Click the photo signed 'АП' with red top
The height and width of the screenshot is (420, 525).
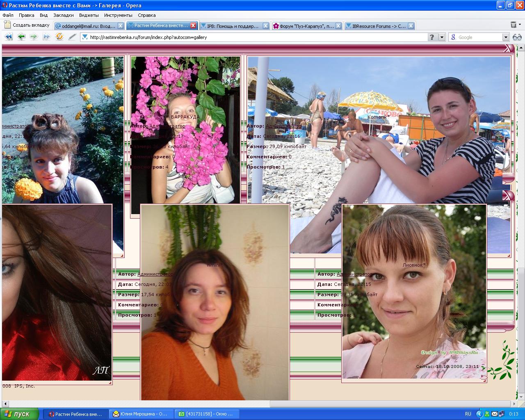pyautogui.click(x=57, y=292)
